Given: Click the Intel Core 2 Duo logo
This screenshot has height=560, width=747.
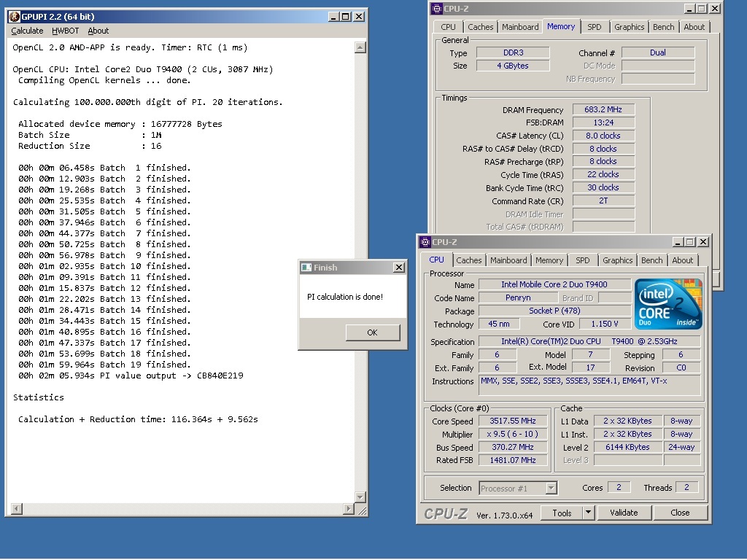Looking at the screenshot, I should [668, 304].
